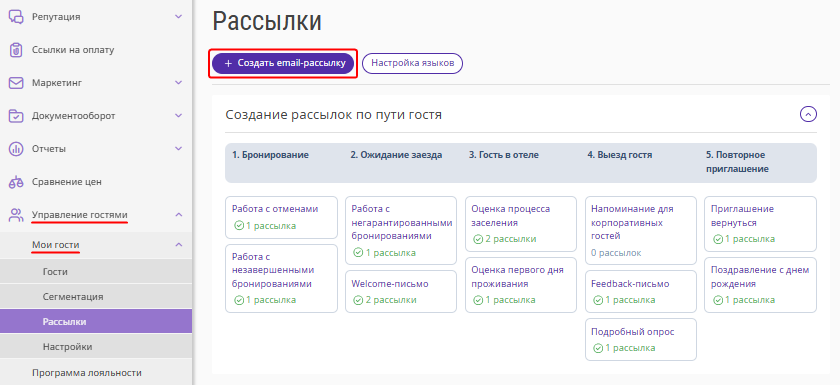Click the price comparison scales icon
This screenshot has height=385, width=840.
pyautogui.click(x=16, y=182)
